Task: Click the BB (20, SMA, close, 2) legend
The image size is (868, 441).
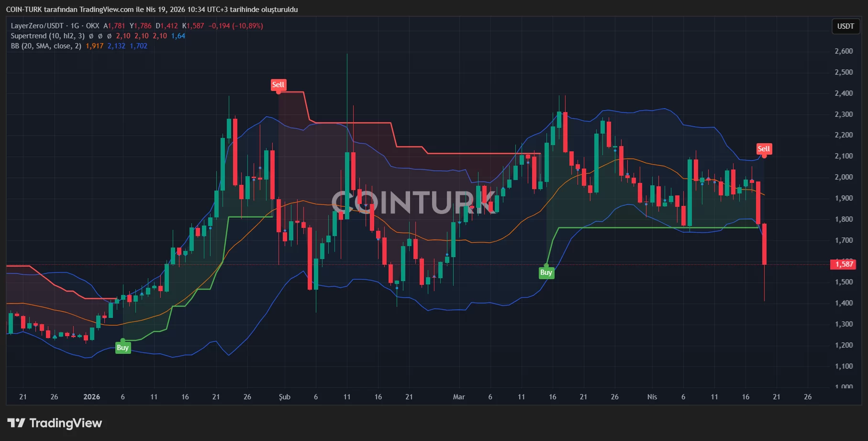Action: 46,46
